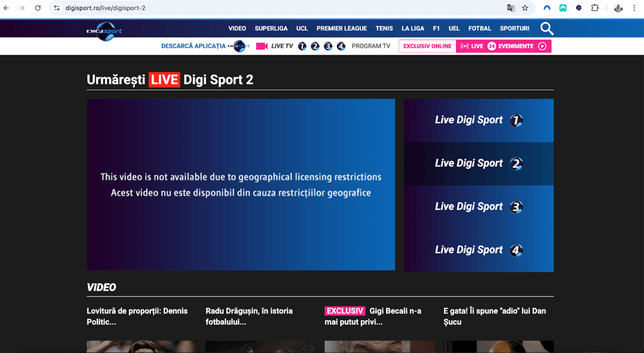
Task: Click the Digi Sport logo
Action: point(104,31)
